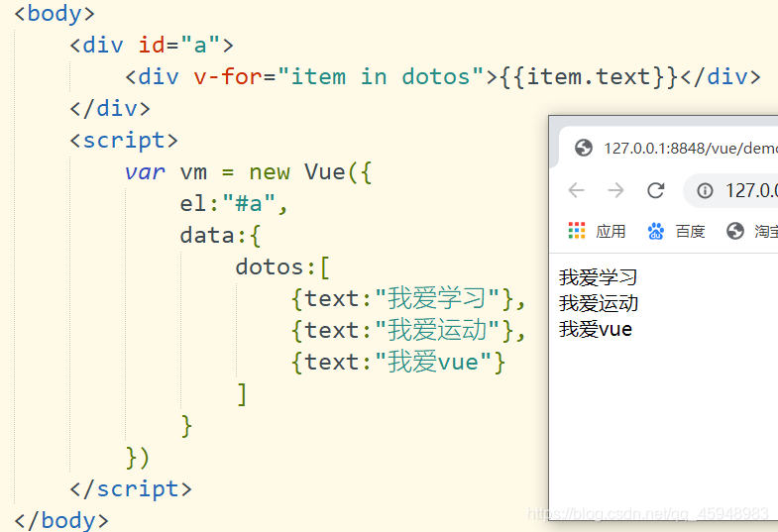Click the 应用 bookmark label

(611, 231)
